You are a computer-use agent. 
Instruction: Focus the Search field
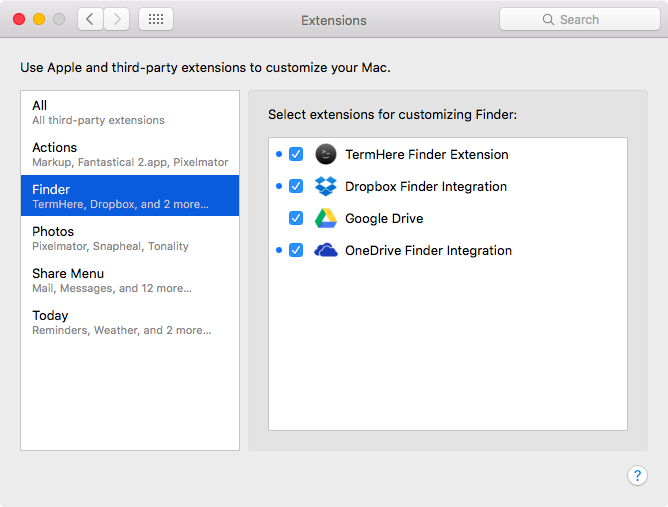point(580,19)
